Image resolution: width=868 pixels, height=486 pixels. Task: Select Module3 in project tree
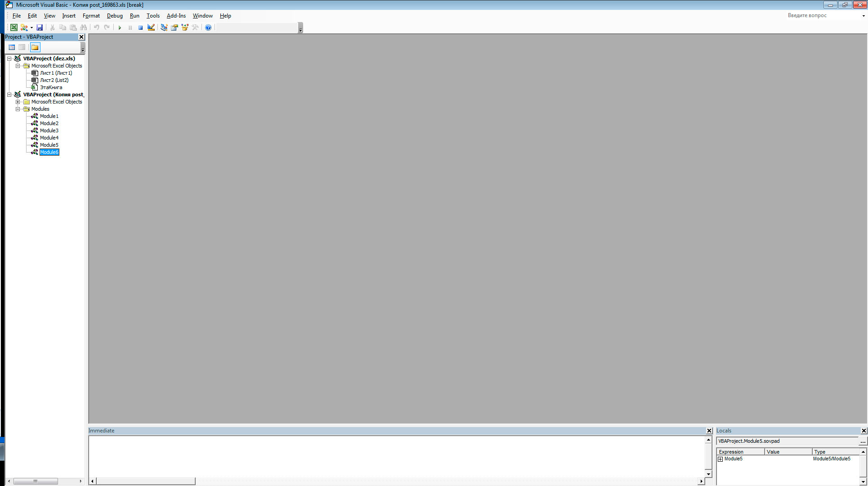pyautogui.click(x=49, y=130)
